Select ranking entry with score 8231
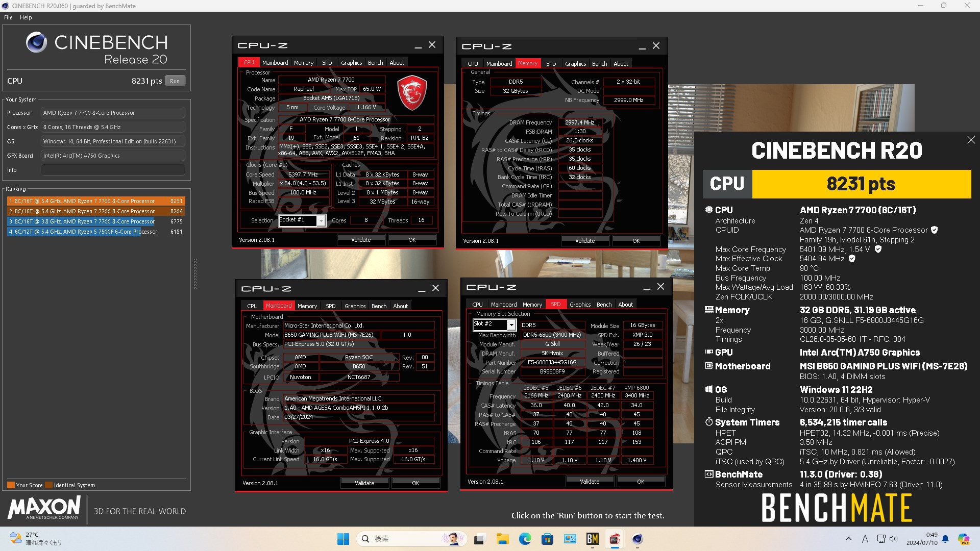Screen dimensions: 980x551 click(96, 201)
